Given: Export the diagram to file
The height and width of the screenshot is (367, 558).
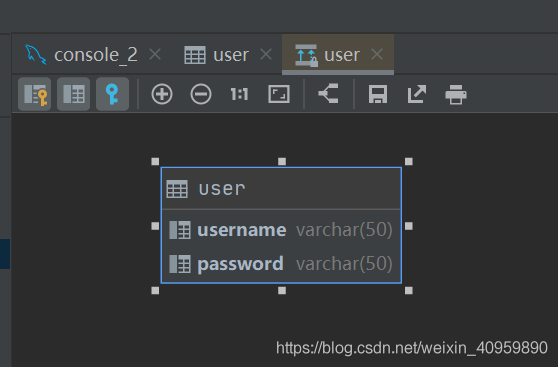Looking at the screenshot, I should 417,94.
